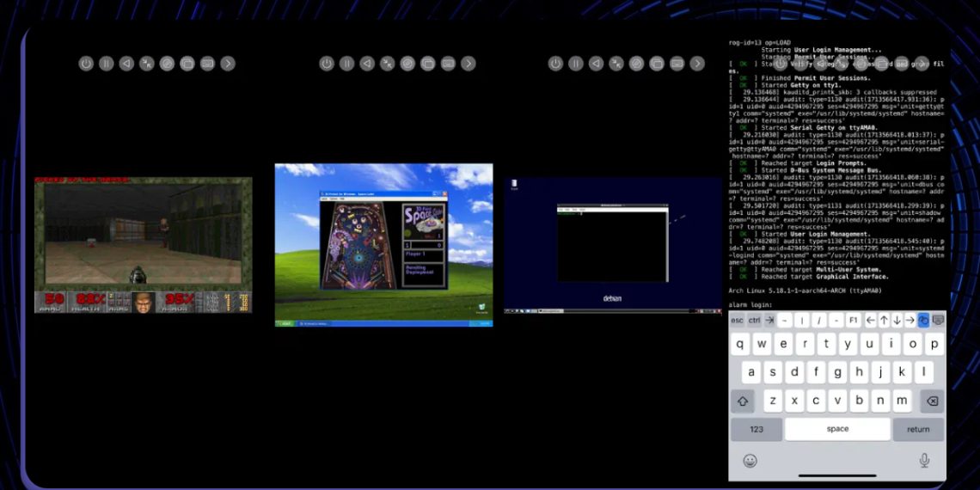Toggle the ctrl modifier key
The width and height of the screenshot is (980, 490).
(x=755, y=320)
